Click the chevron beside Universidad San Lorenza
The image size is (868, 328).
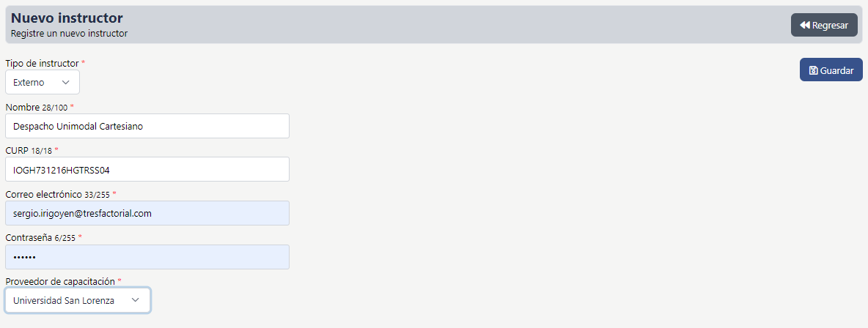135,300
